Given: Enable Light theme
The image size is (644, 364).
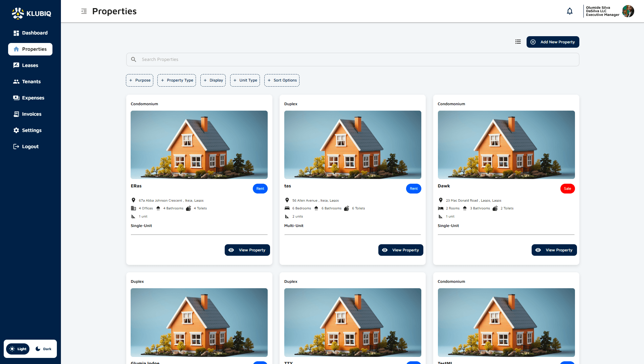Looking at the screenshot, I should [18, 349].
